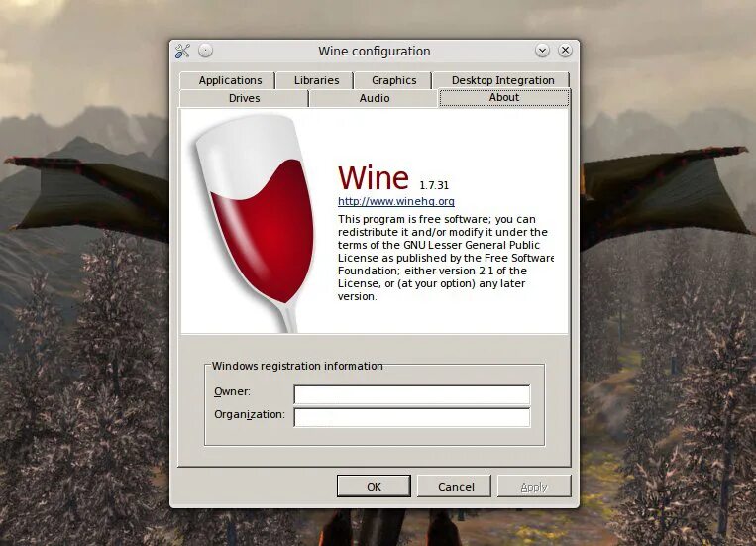Click the grayed-out Apply button

pyautogui.click(x=534, y=487)
